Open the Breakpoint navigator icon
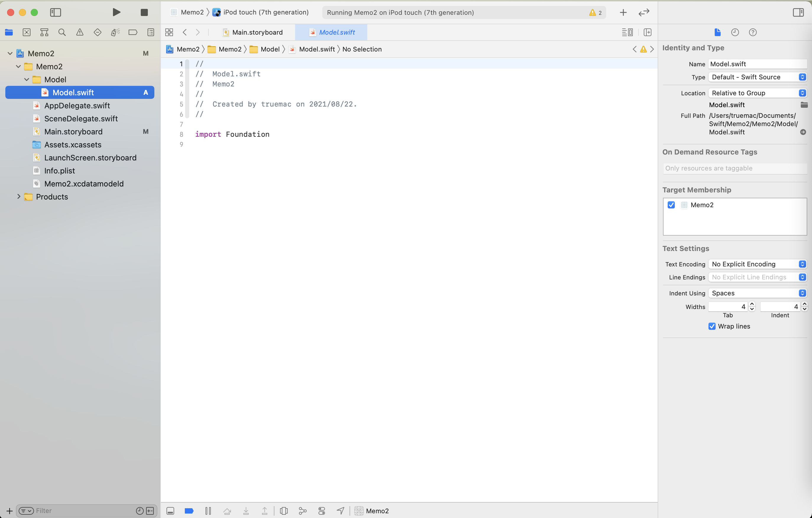 (133, 32)
